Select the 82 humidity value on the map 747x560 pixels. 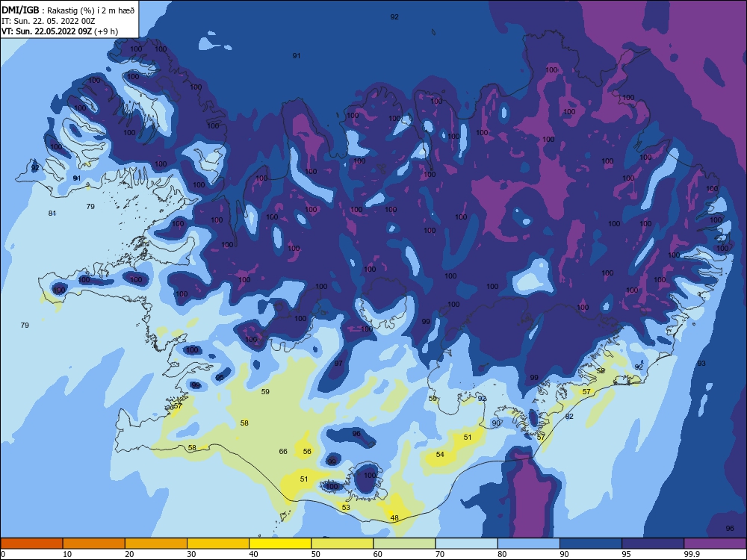569,416
